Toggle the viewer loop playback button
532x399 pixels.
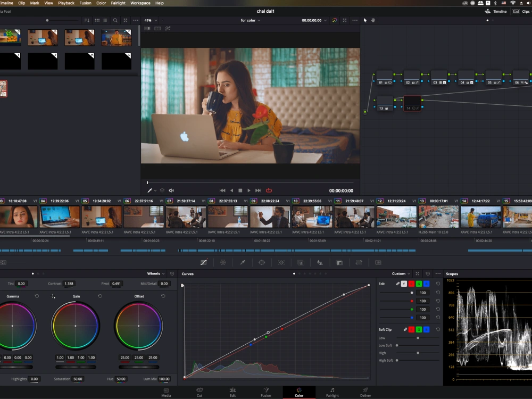269,190
